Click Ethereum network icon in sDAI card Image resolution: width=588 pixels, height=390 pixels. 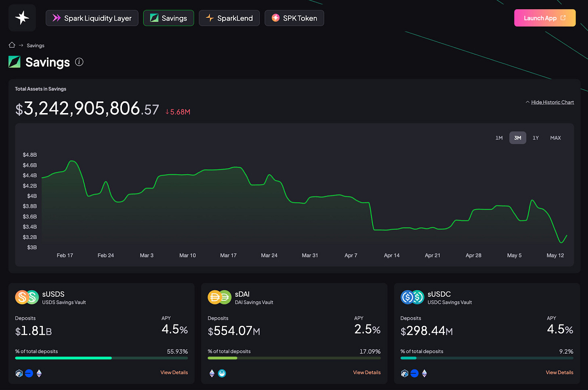(x=212, y=373)
